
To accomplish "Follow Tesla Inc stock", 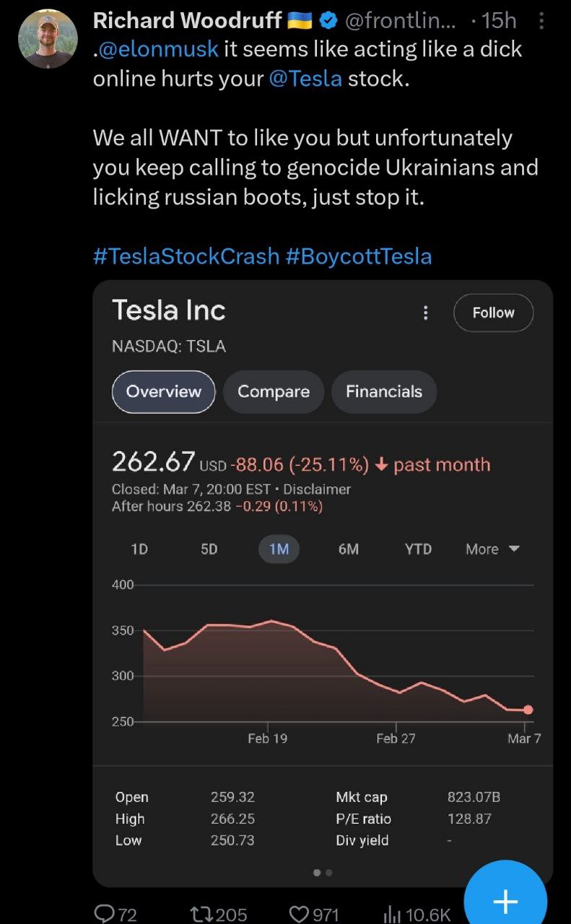I will (x=493, y=313).
